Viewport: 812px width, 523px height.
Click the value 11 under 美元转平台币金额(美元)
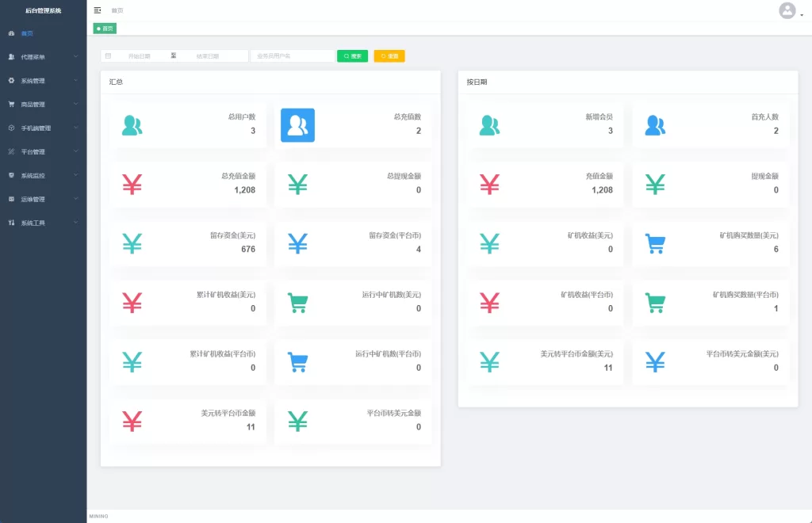[x=608, y=368]
